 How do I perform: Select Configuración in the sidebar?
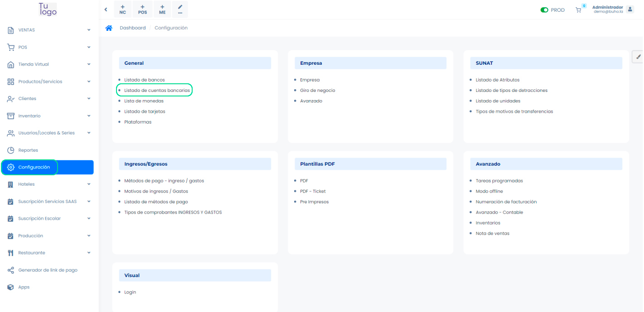coord(34,167)
